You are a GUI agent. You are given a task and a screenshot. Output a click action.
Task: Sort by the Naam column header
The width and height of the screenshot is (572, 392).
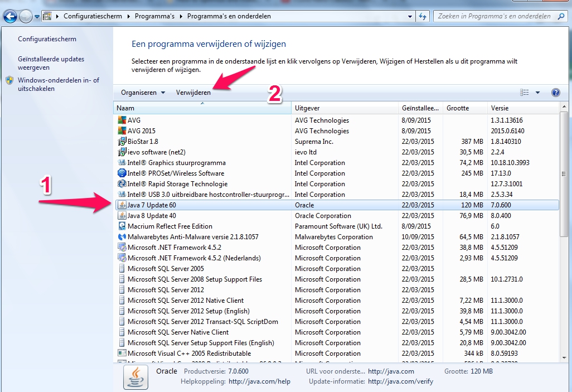(202, 108)
